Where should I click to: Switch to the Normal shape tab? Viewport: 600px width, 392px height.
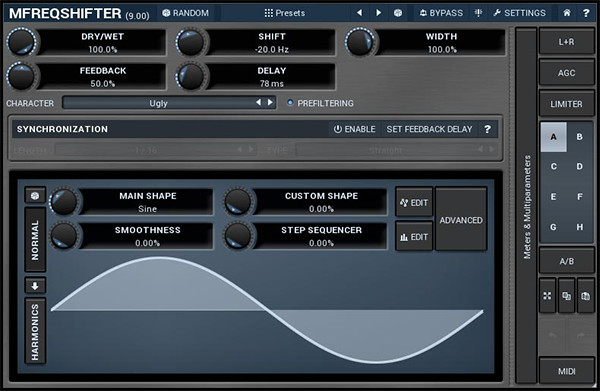click(35, 240)
